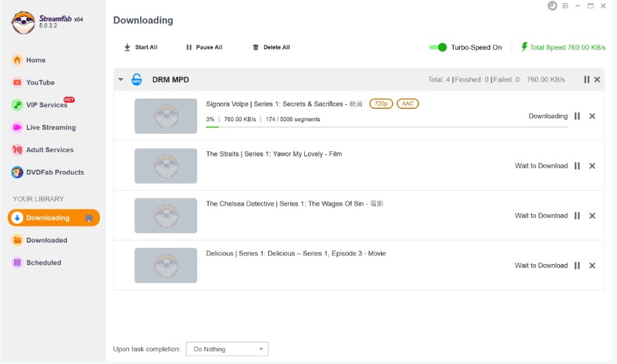The height and width of the screenshot is (364, 617).
Task: Click Pause All button
Action: click(x=204, y=47)
